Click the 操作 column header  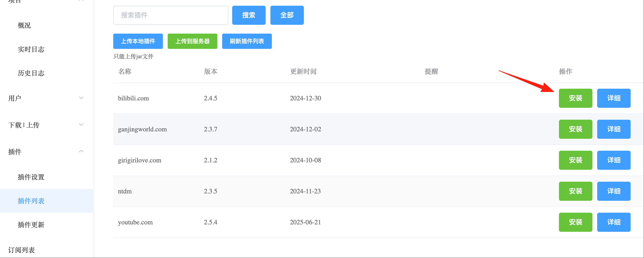[x=565, y=72]
